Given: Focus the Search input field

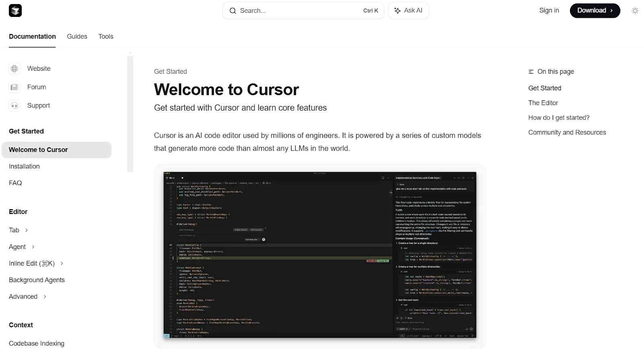Looking at the screenshot, I should point(303,10).
